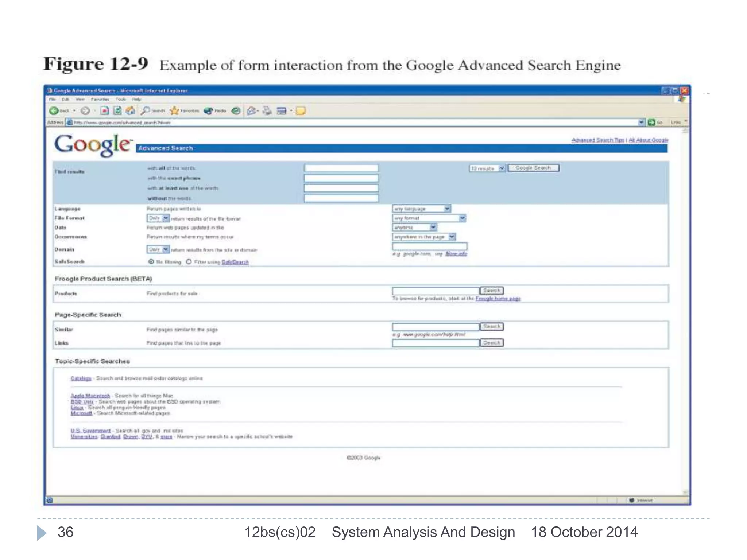Open the Catalogs topic link
The width and height of the screenshot is (747, 560).
(81, 378)
